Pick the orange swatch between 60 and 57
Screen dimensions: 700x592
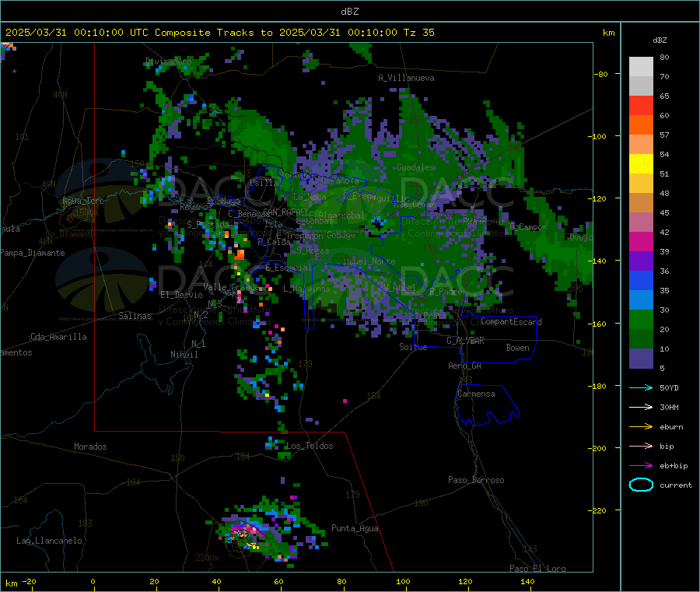(x=641, y=125)
